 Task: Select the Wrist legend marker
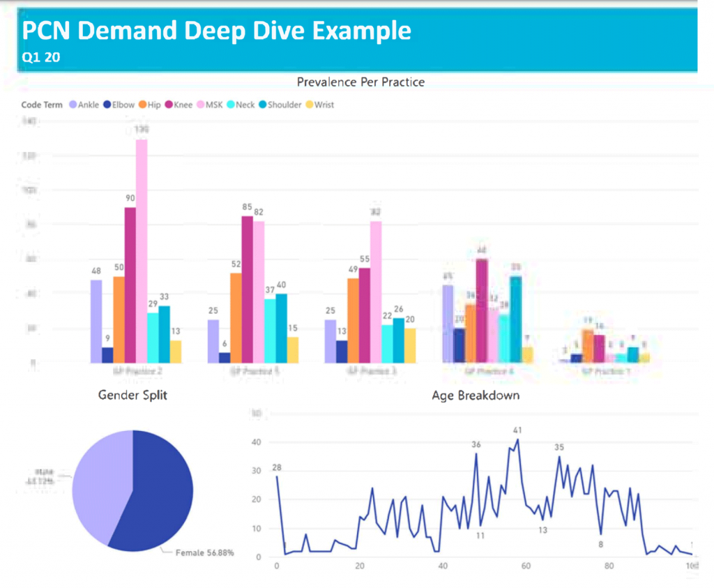point(311,105)
